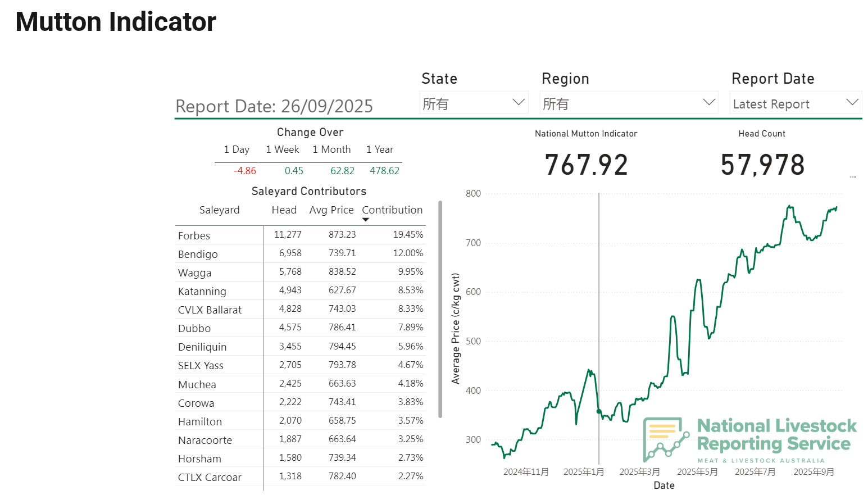The height and width of the screenshot is (504, 868).
Task: Open the chart more options ellipsis
Action: [853, 177]
